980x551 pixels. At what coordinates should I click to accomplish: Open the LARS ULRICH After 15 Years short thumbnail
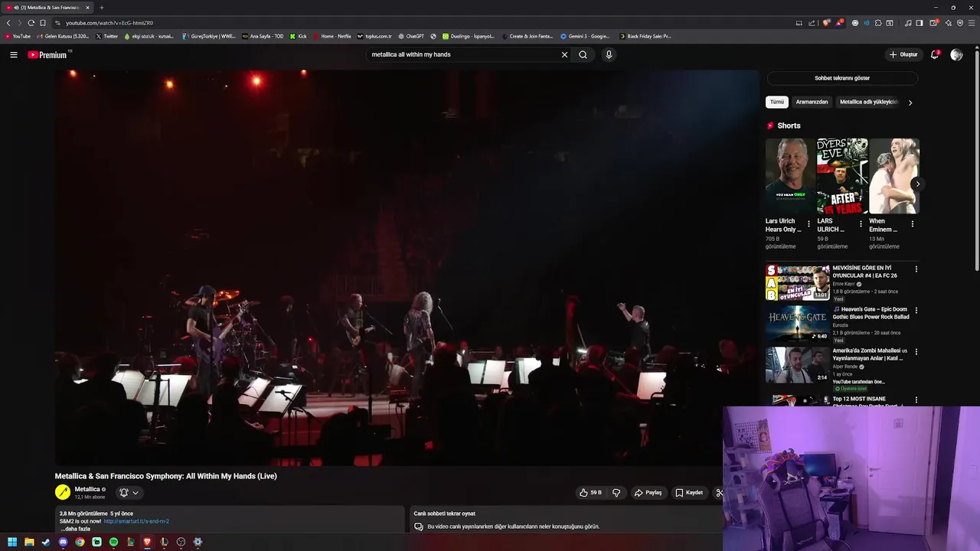click(842, 176)
